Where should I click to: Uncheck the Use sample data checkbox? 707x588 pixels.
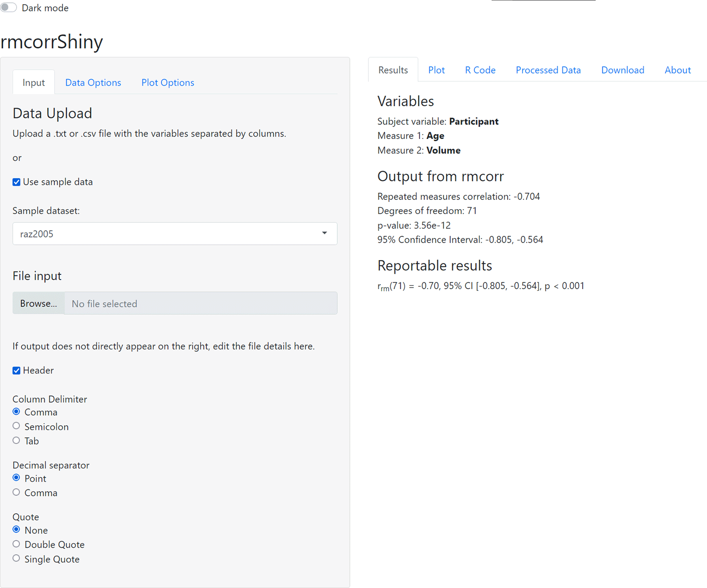click(x=17, y=182)
